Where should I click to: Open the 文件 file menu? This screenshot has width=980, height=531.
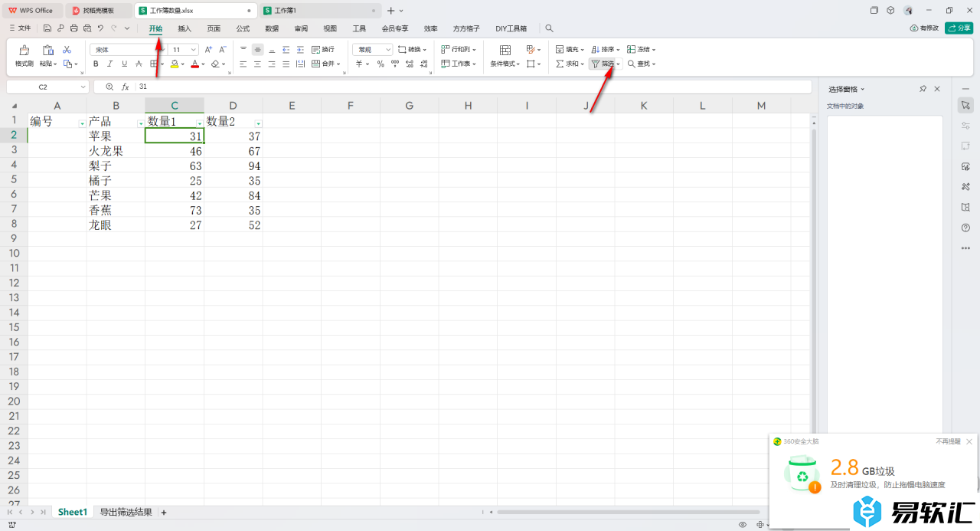[20, 28]
